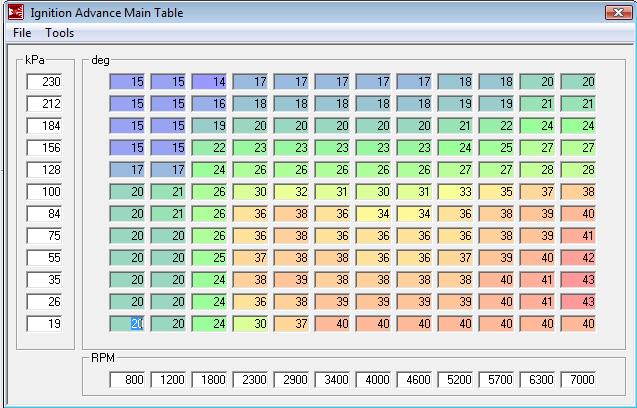Select the 26 kPa axis field
Screen dimensions: 637x408
point(44,302)
